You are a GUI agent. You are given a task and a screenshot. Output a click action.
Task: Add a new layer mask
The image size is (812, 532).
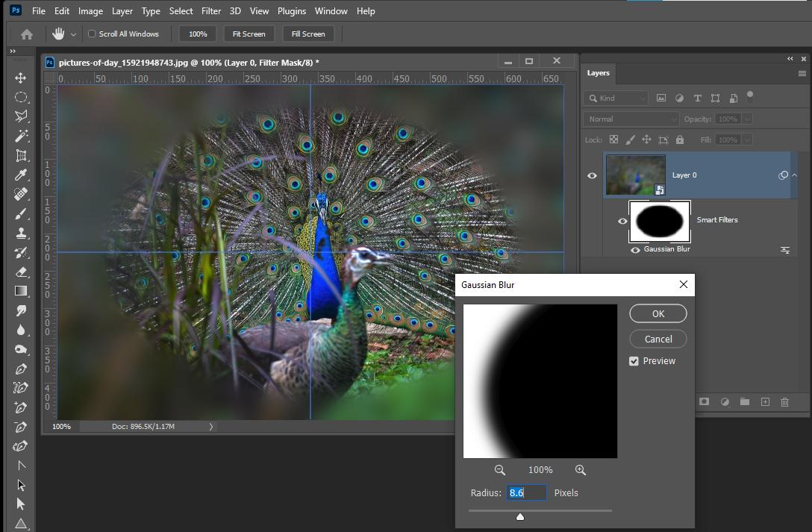tap(704, 401)
